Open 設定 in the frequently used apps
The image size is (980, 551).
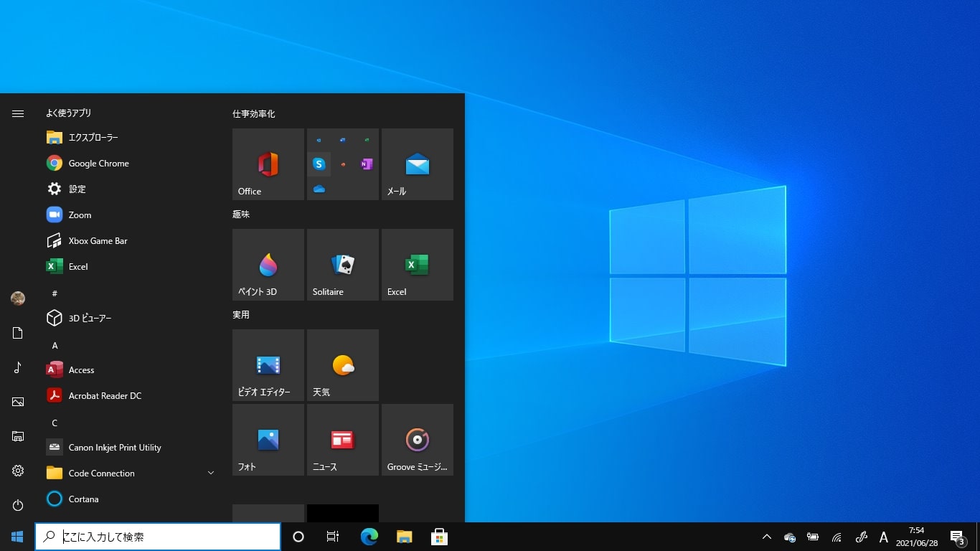pyautogui.click(x=131, y=189)
